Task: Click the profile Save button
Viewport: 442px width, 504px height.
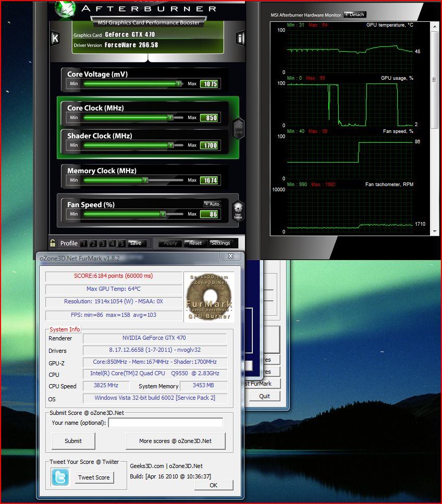Action: coord(137,243)
